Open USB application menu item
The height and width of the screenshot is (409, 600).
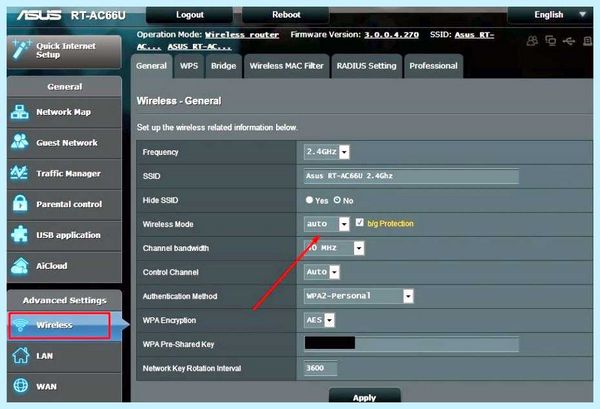[x=64, y=235]
